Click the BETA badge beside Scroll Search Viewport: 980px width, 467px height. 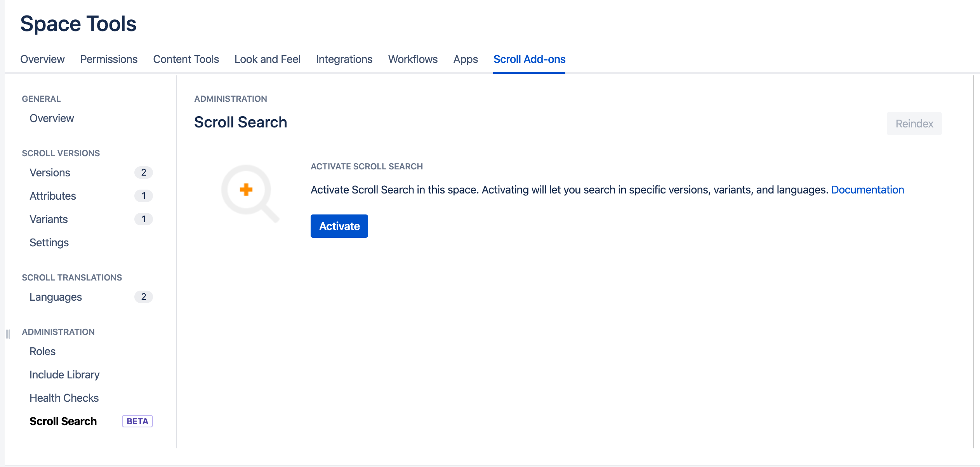137,421
